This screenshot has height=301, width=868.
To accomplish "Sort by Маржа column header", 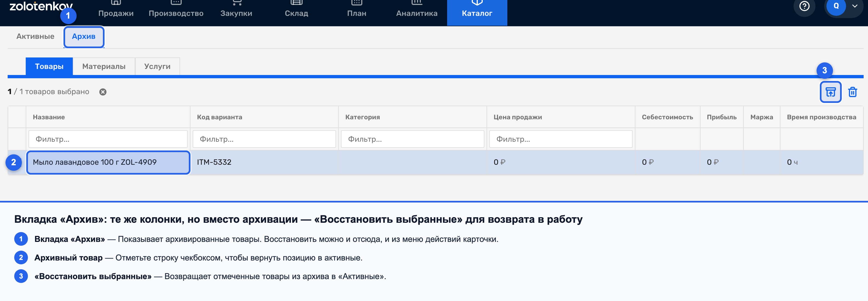I will [762, 117].
